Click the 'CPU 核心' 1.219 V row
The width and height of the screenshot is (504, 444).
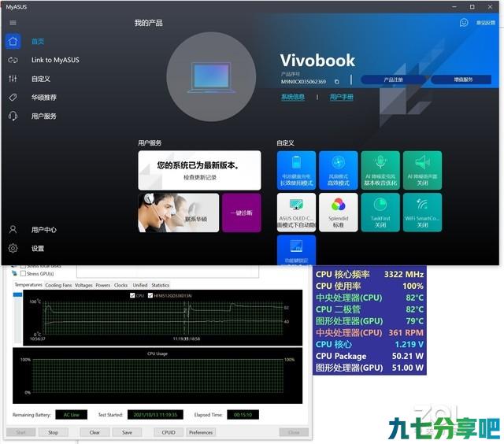(369, 344)
